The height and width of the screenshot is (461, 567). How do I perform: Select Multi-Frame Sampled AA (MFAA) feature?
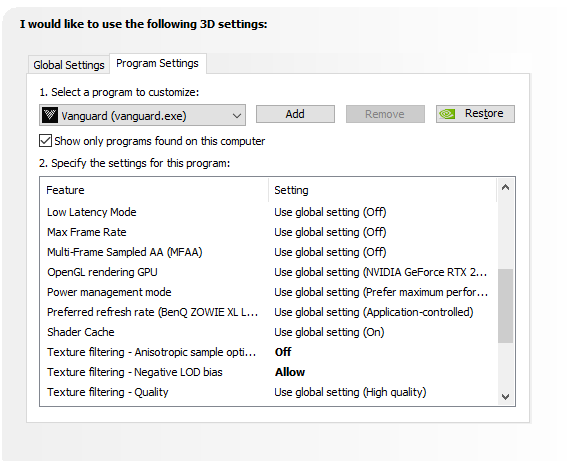pos(125,252)
